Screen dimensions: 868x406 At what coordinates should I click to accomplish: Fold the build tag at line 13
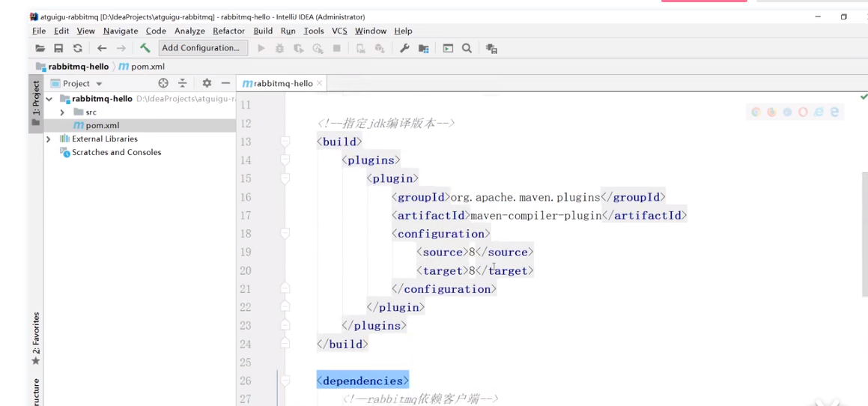285,142
